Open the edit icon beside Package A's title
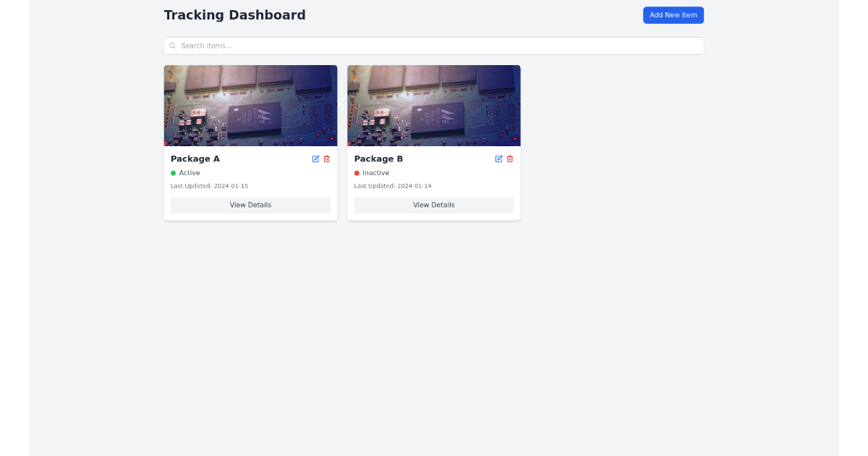 (x=316, y=159)
